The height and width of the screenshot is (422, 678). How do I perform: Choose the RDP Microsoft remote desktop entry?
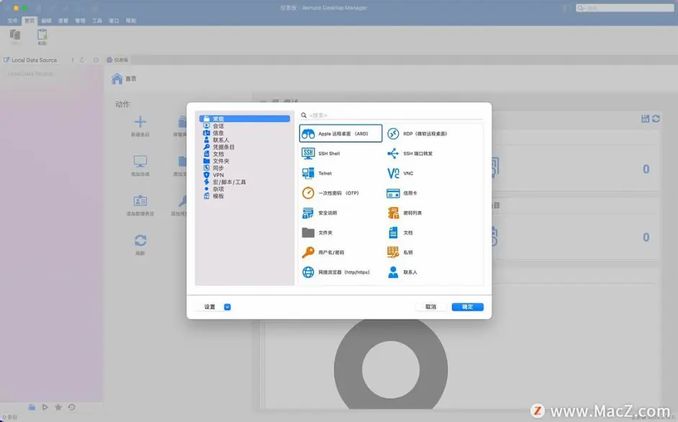(417, 134)
